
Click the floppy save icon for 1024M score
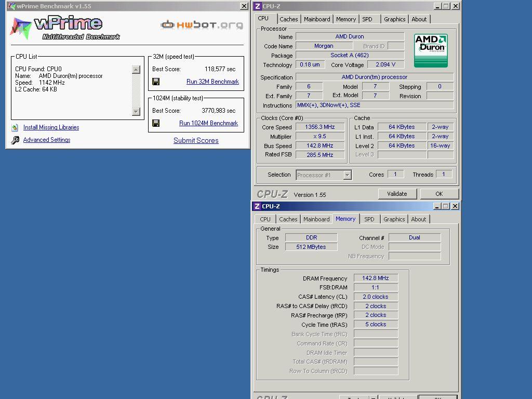coord(156,123)
